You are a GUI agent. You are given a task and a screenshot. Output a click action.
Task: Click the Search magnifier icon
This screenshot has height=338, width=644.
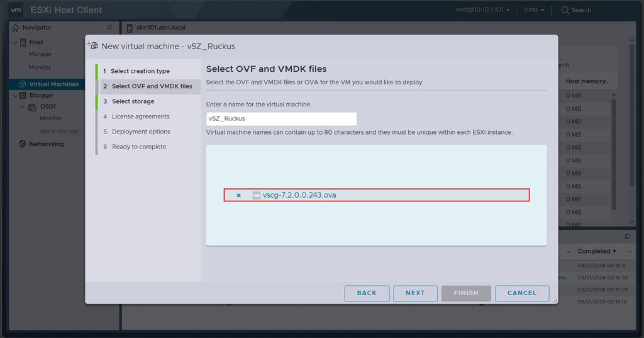(x=565, y=10)
